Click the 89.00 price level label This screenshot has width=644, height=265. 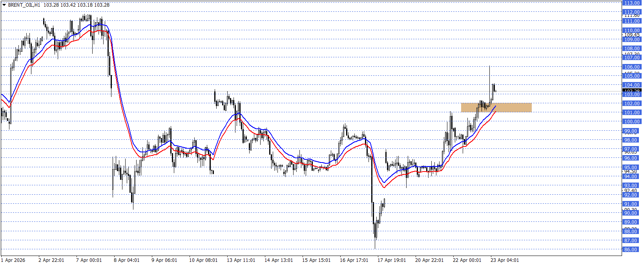click(x=631, y=222)
